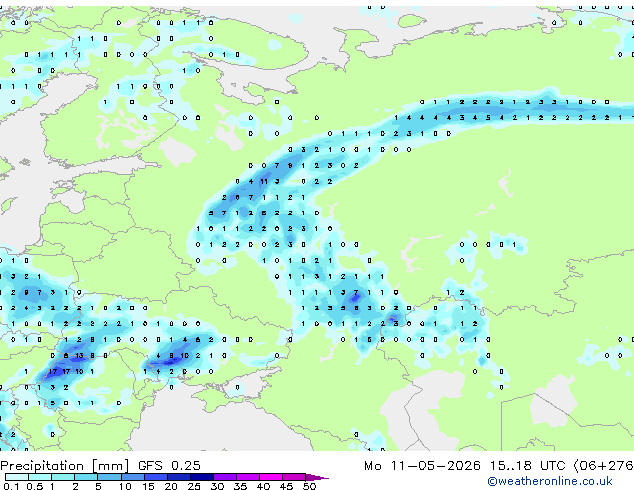The width and height of the screenshot is (634, 490).
Task: Click the 0.1–0.5 mm legend color box
Action: [17, 477]
